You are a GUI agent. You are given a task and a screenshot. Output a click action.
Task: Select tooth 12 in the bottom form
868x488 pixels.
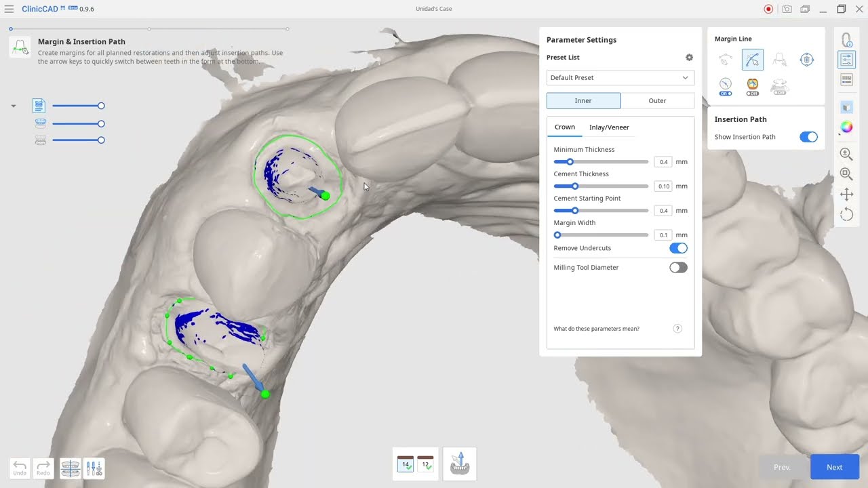point(425,464)
